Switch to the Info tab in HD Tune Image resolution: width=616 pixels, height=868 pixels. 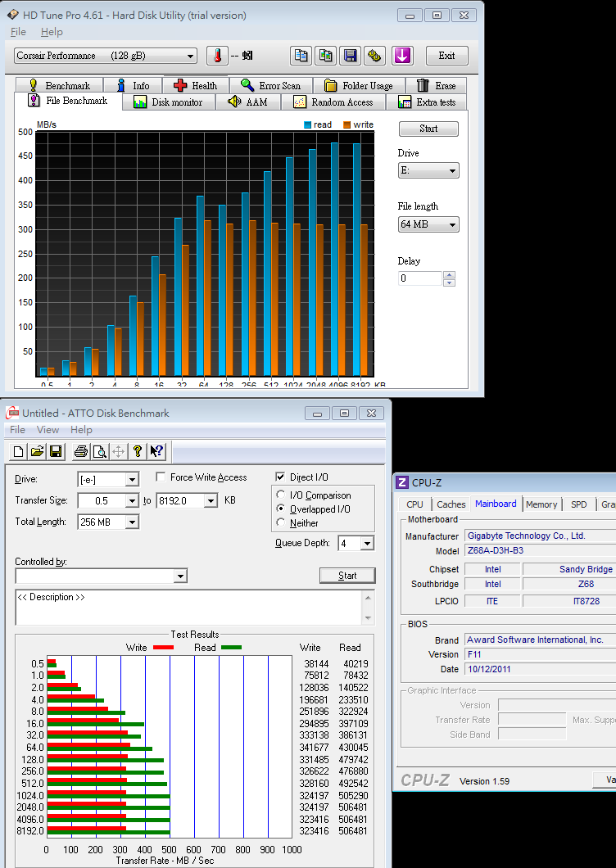pos(134,85)
